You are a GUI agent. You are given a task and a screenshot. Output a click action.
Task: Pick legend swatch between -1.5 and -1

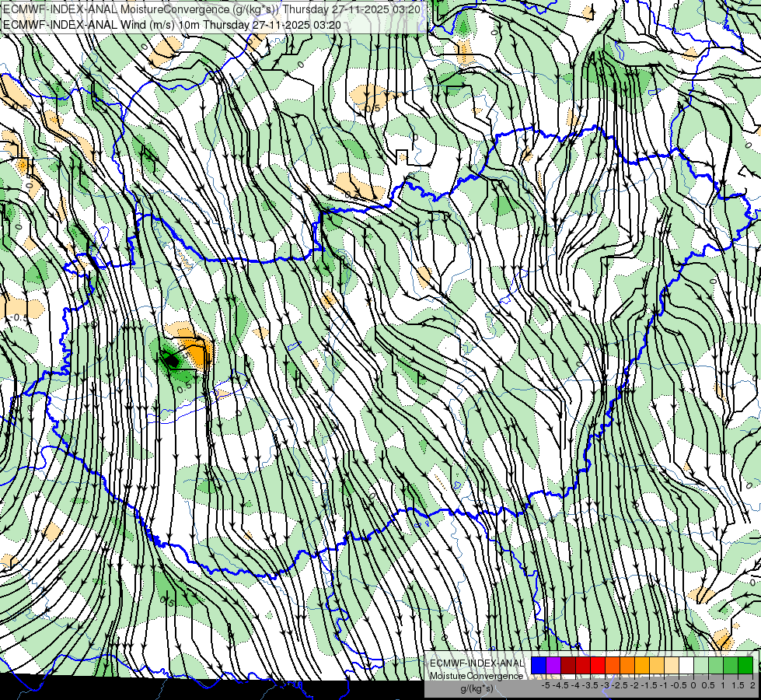pos(657,665)
